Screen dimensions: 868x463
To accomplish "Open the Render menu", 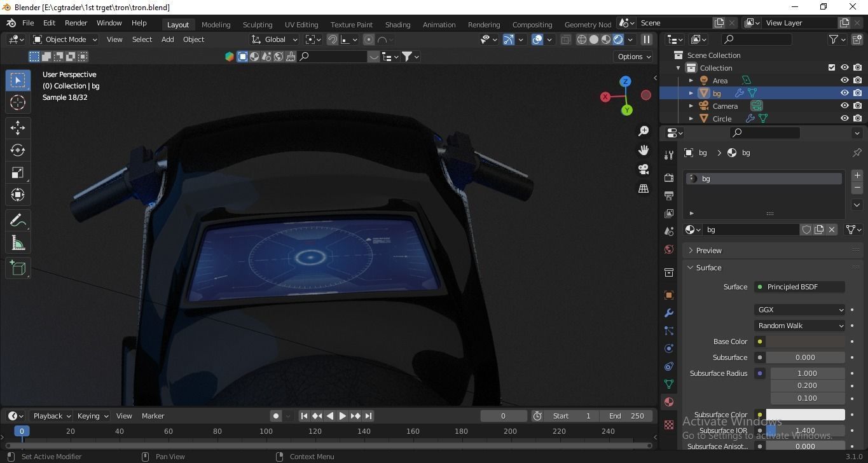I will (x=76, y=23).
